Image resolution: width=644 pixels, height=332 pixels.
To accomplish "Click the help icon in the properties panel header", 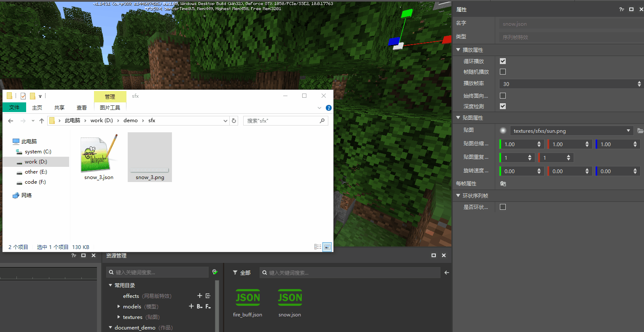I will pyautogui.click(x=622, y=9).
